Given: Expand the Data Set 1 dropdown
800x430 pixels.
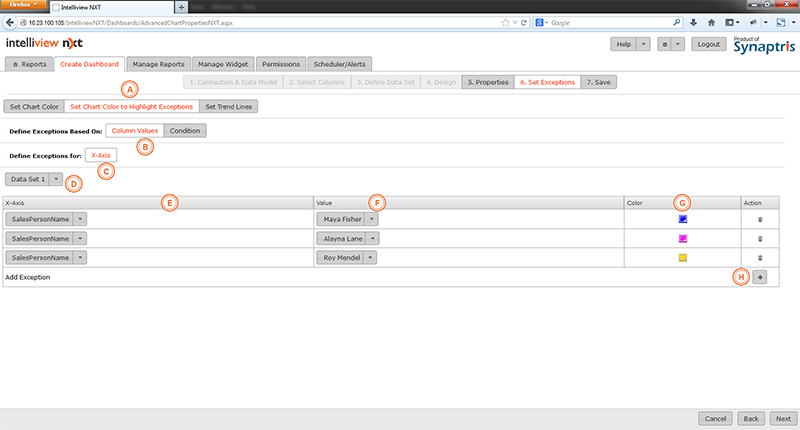Looking at the screenshot, I should [56, 179].
